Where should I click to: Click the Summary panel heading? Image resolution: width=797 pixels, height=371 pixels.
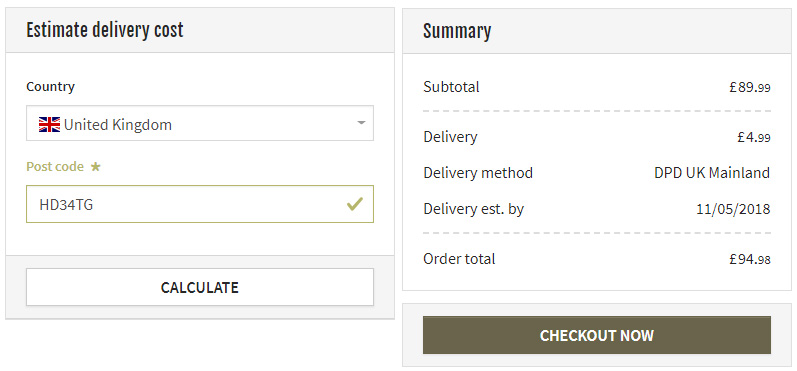(x=457, y=31)
